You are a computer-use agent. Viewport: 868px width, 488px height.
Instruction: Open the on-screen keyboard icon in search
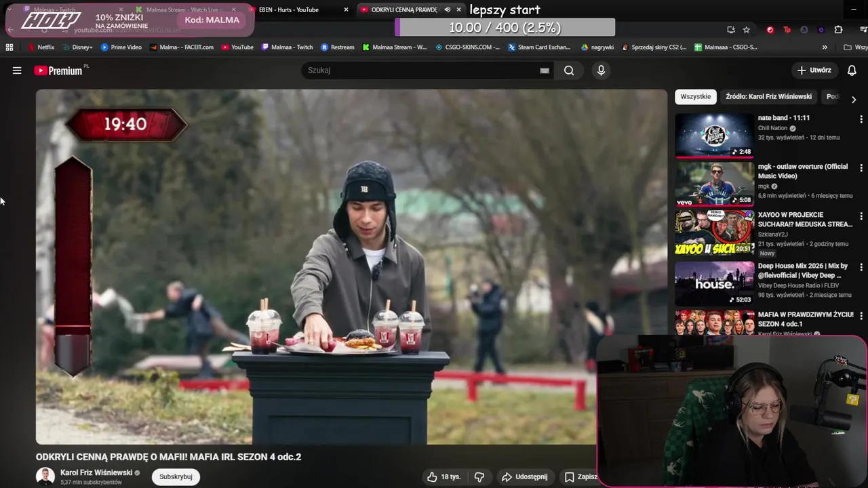[x=545, y=70]
